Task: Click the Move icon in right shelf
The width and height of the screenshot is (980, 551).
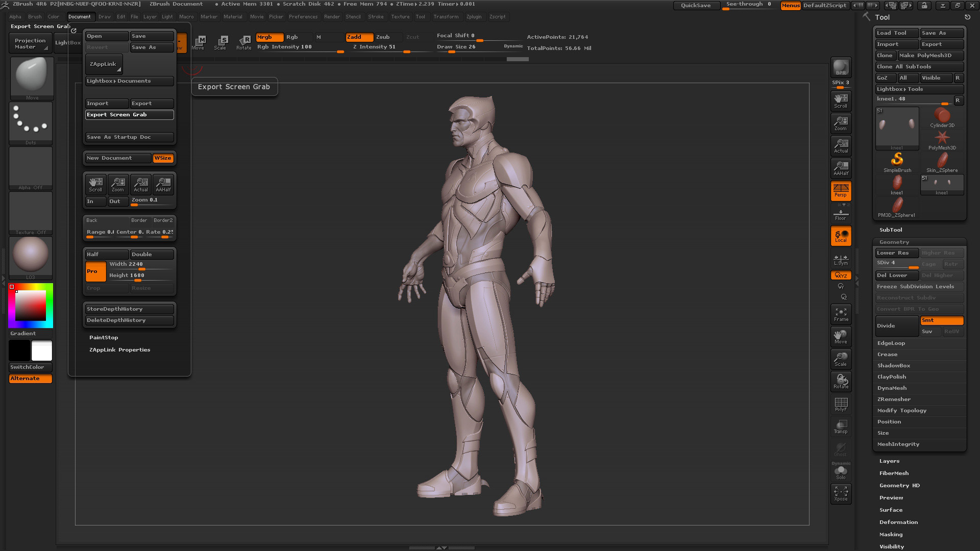Action: 841,337
